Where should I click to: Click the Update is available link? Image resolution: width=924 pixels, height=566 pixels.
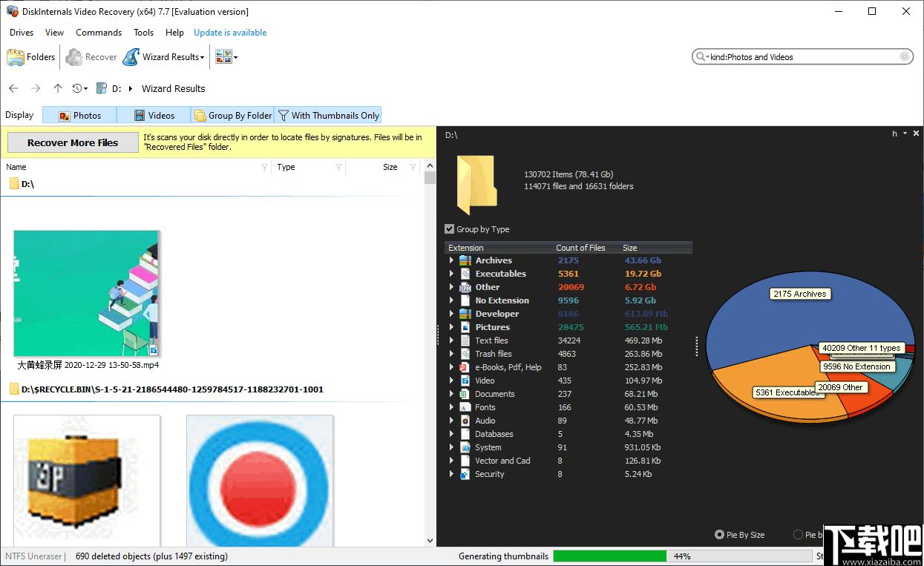pyautogui.click(x=230, y=33)
